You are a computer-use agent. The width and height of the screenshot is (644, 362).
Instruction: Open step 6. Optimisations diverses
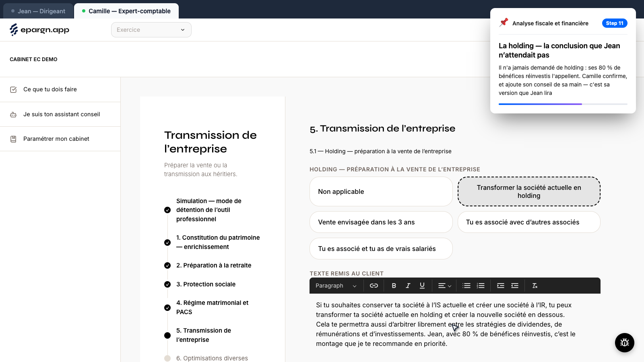click(x=212, y=358)
